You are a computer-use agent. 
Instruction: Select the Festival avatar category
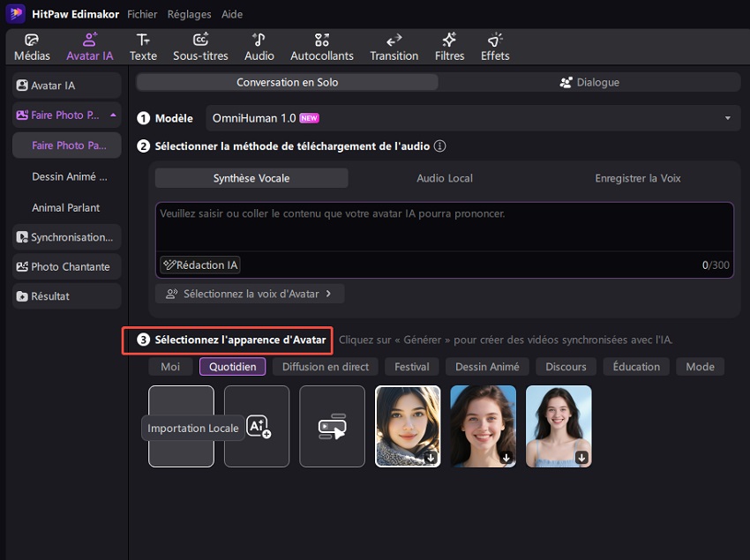tap(411, 366)
